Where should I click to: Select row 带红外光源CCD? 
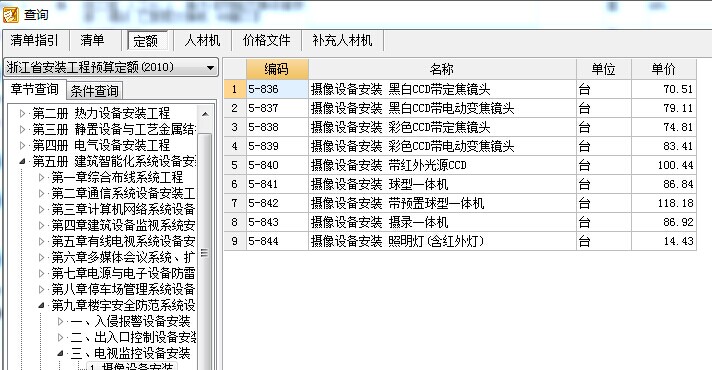tap(460, 165)
